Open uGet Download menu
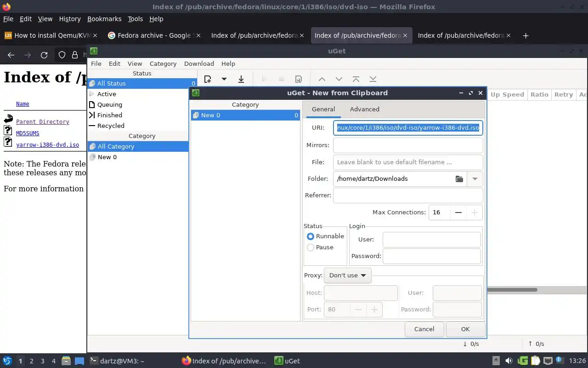This screenshot has height=368, width=588. click(x=199, y=63)
